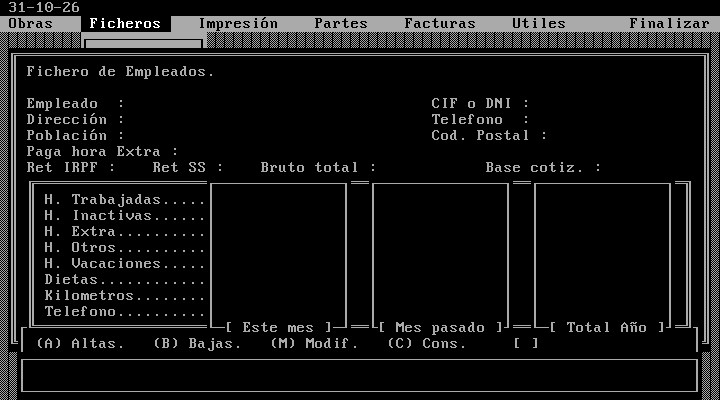
Task: Click the option input bracket field
Action: tap(526, 344)
